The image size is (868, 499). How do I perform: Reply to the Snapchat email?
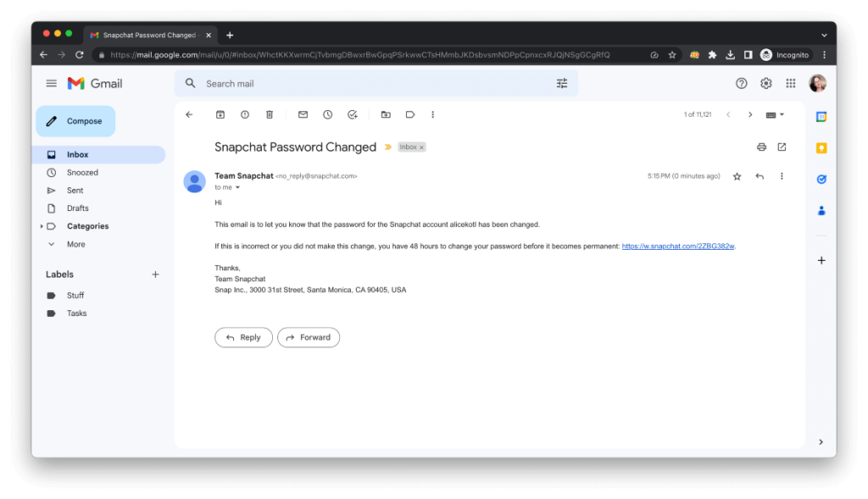click(x=243, y=337)
